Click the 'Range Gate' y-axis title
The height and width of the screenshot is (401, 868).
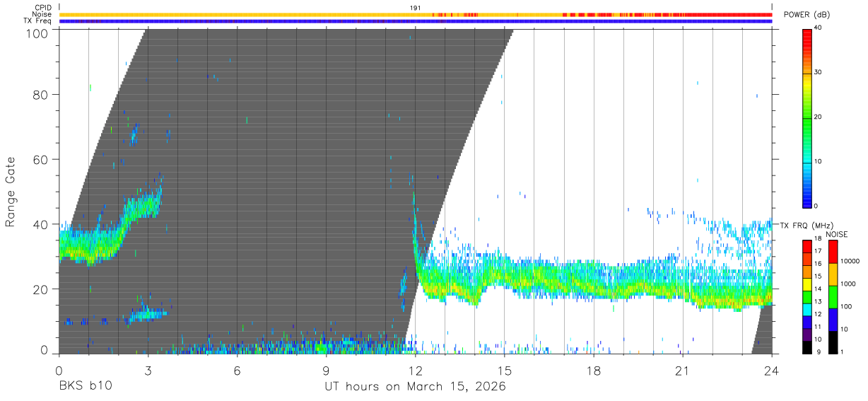point(11,192)
